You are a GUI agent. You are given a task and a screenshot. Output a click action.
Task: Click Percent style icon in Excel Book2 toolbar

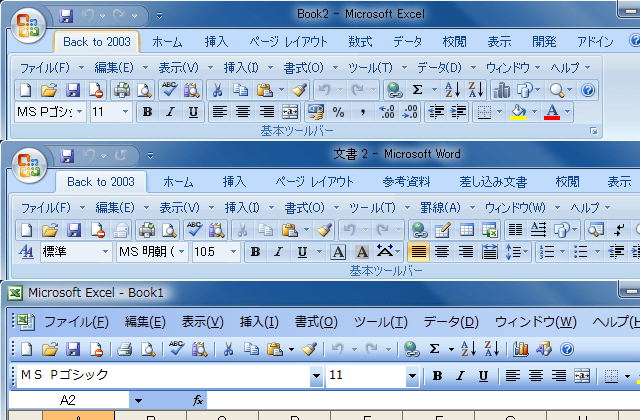pyautogui.click(x=338, y=112)
